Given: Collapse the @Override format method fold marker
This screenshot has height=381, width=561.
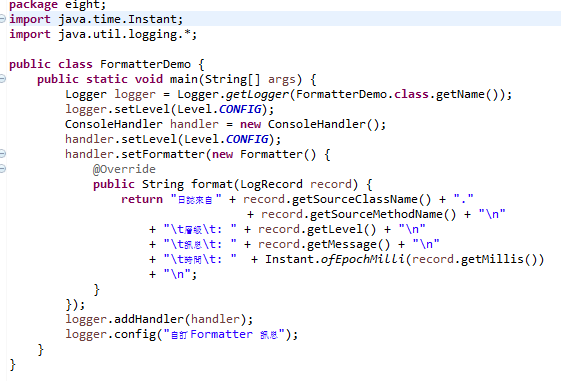Looking at the screenshot, I should pos(2,168).
